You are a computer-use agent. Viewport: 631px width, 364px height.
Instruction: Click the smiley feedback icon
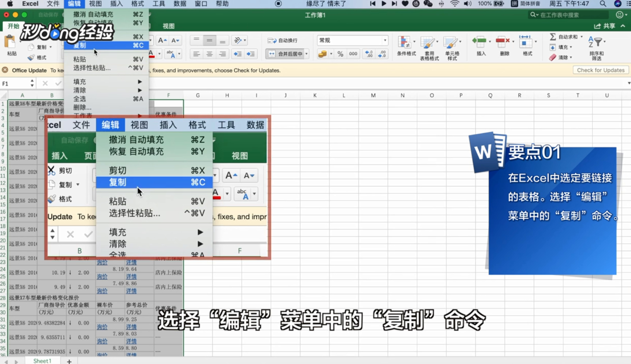[x=619, y=15]
